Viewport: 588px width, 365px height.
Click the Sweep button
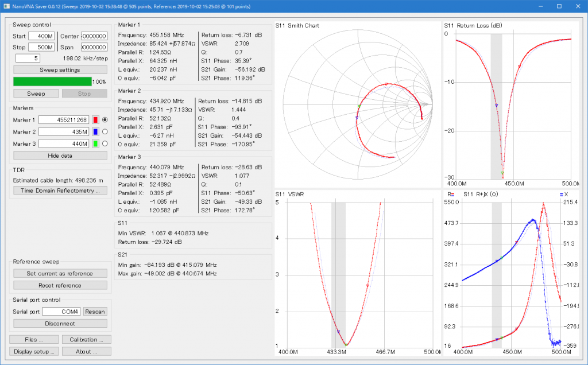point(36,93)
